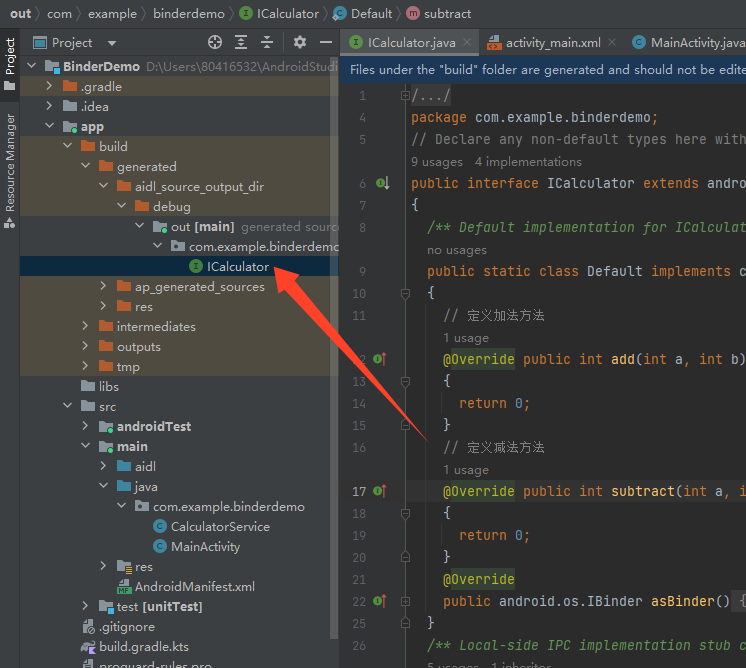Click the '9 usages' code hint
Viewport: 746px width, 668px height.
click(437, 162)
